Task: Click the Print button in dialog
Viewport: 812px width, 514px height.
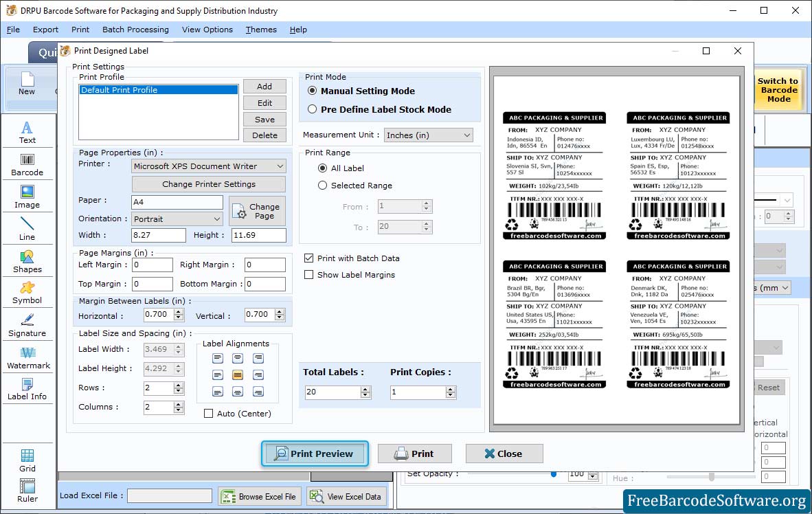Action: (414, 454)
